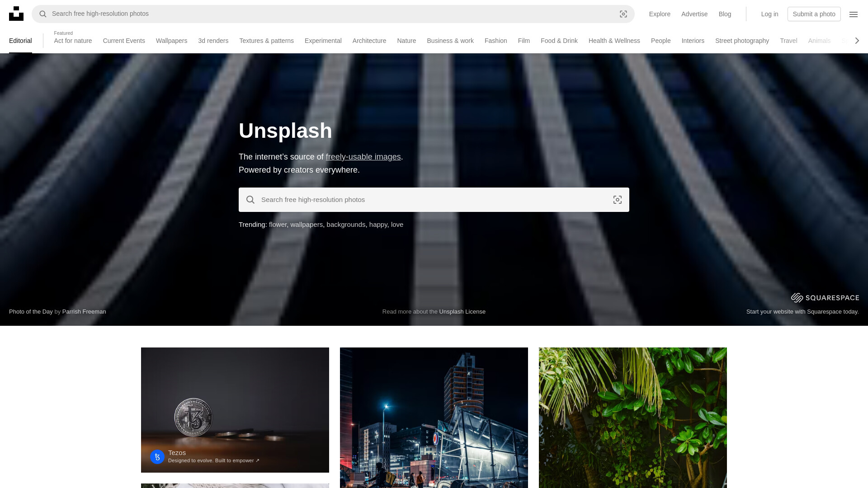
Task: Search trending term happy
Action: pyautogui.click(x=378, y=225)
